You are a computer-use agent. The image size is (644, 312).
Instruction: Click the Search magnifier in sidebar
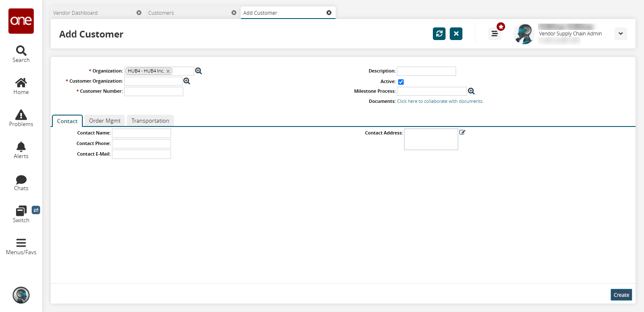coord(21,51)
